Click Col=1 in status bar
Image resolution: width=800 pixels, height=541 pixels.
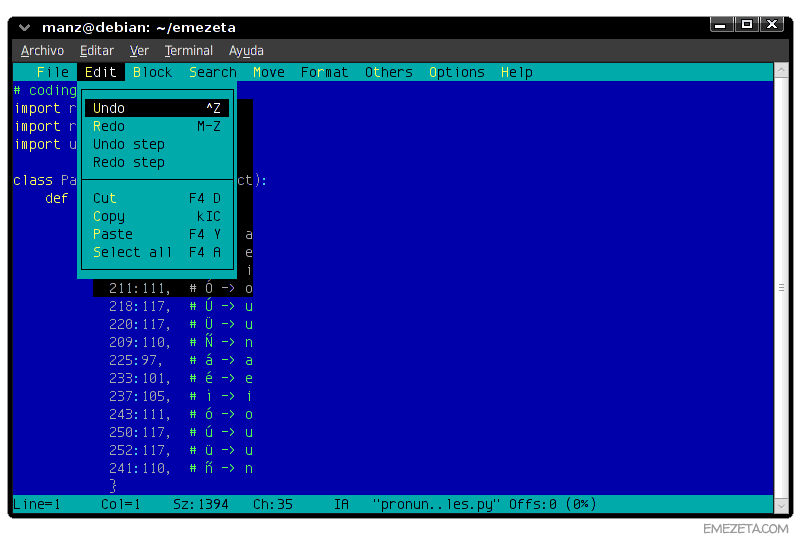tap(120, 504)
